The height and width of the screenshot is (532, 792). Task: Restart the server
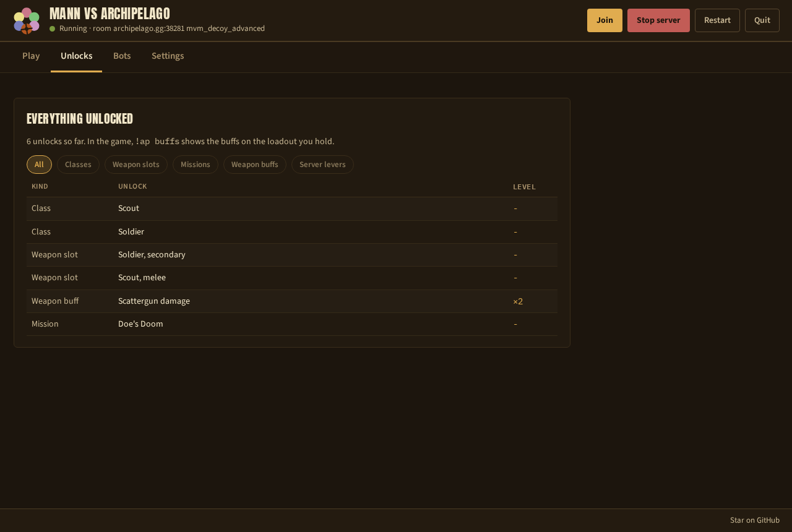pyautogui.click(x=717, y=20)
